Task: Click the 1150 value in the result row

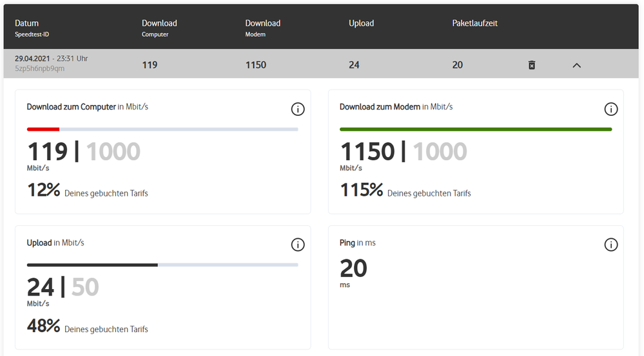Action: tap(256, 65)
